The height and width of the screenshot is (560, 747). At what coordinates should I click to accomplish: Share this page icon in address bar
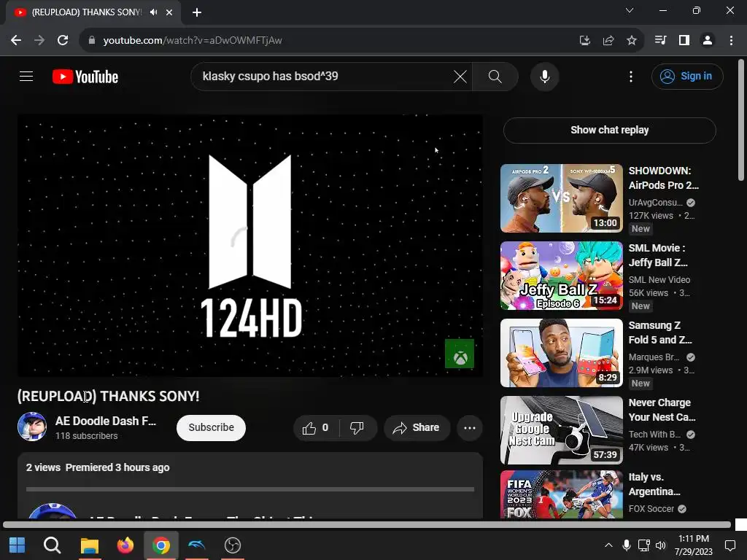[608, 41]
